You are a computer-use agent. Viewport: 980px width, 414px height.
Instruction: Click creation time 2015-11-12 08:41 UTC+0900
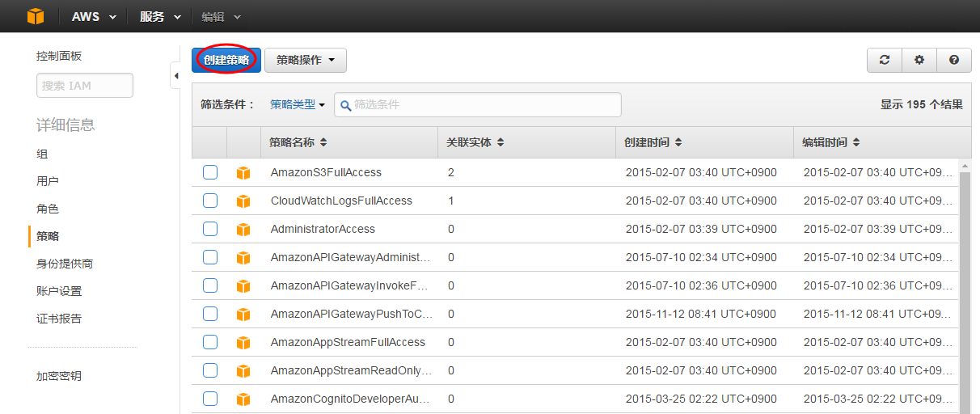pos(701,314)
